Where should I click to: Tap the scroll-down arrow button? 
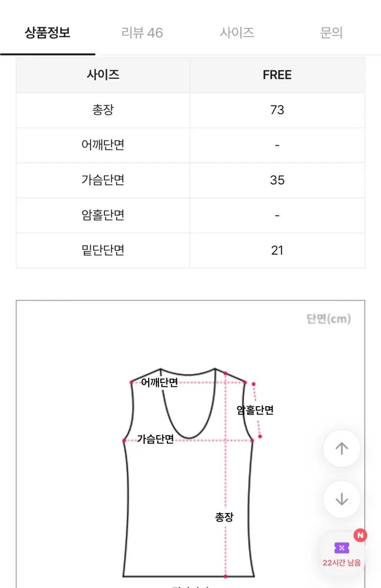pos(342,499)
